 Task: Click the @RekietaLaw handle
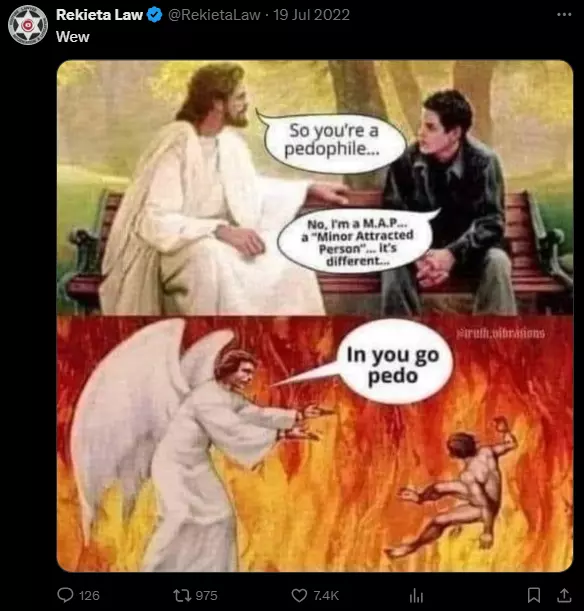coord(214,15)
